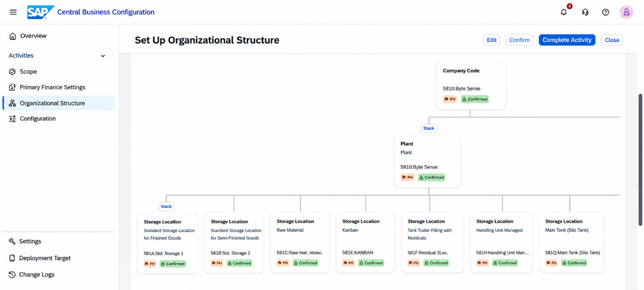This screenshot has width=644, height=290.
Task: Click Confirmed badge on 581A storage card
Action: coord(173,263)
